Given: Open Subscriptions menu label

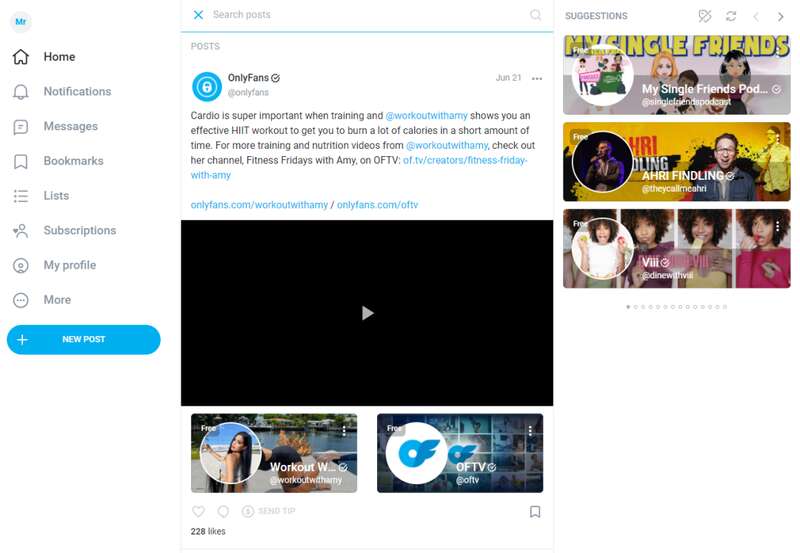Looking at the screenshot, I should tap(80, 230).
